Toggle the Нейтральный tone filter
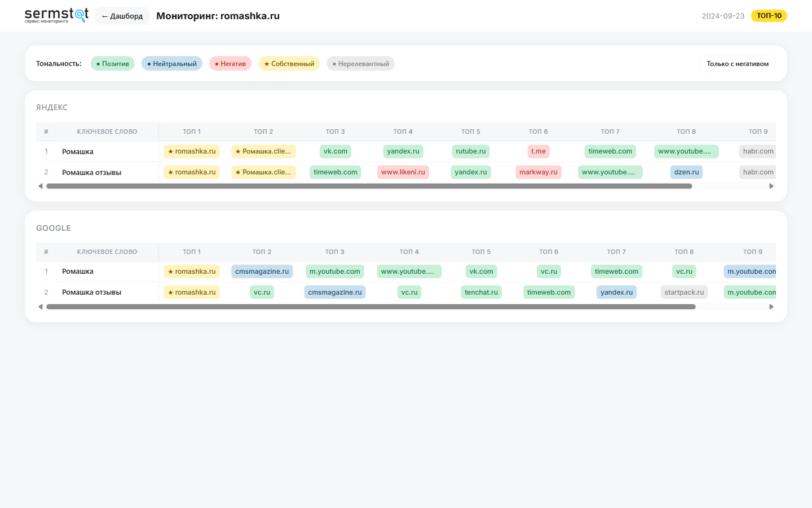812x508 pixels. click(x=172, y=64)
